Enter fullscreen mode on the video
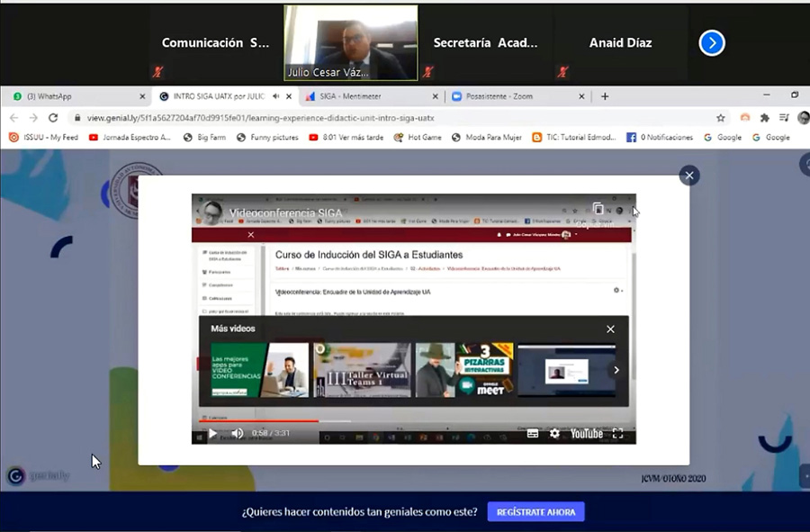810x532 pixels. [617, 433]
